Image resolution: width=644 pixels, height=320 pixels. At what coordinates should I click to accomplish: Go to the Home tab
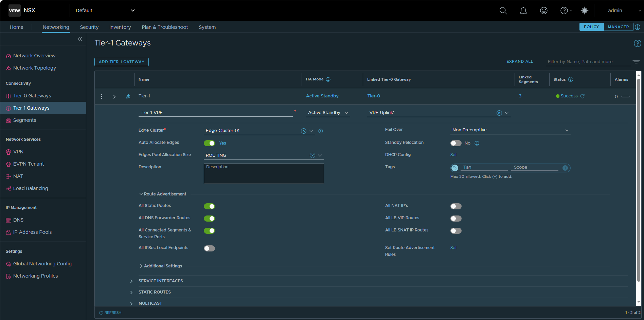[17, 27]
